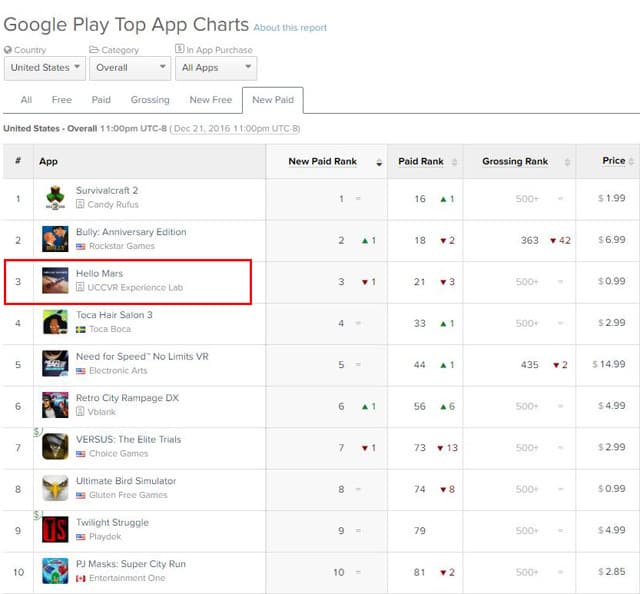
Task: Open the Survivalcraft 2 app link
Action: tap(107, 191)
